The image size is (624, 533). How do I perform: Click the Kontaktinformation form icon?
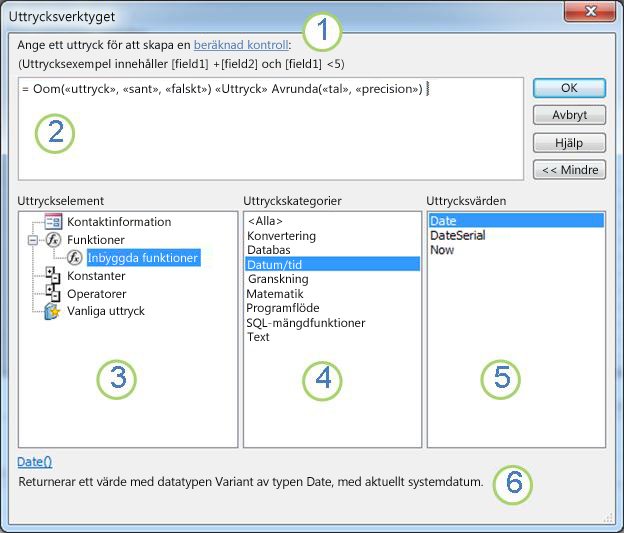click(x=53, y=222)
